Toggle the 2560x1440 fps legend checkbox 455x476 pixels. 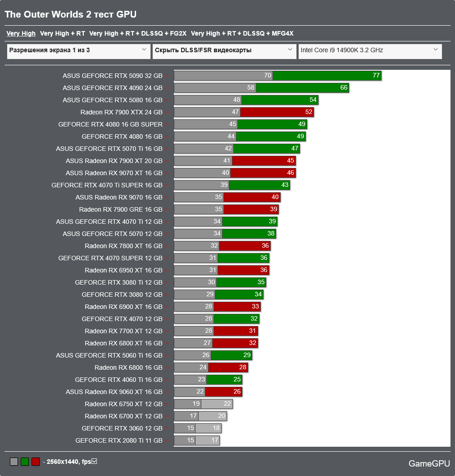95,462
